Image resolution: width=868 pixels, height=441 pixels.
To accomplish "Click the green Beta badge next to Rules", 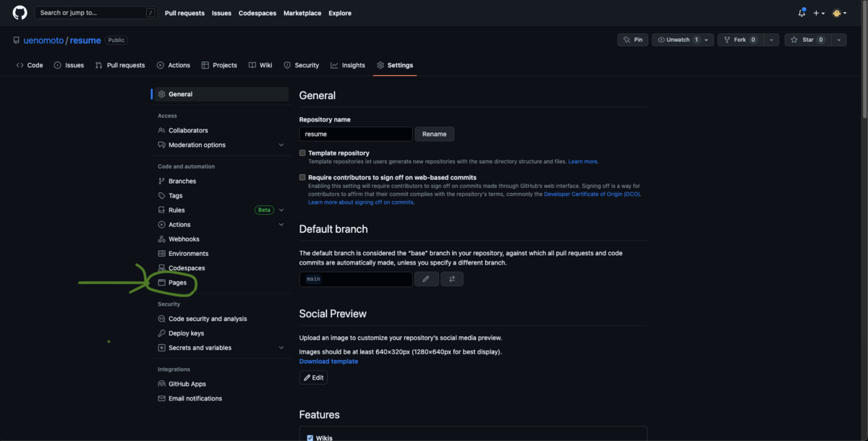I will (x=263, y=210).
